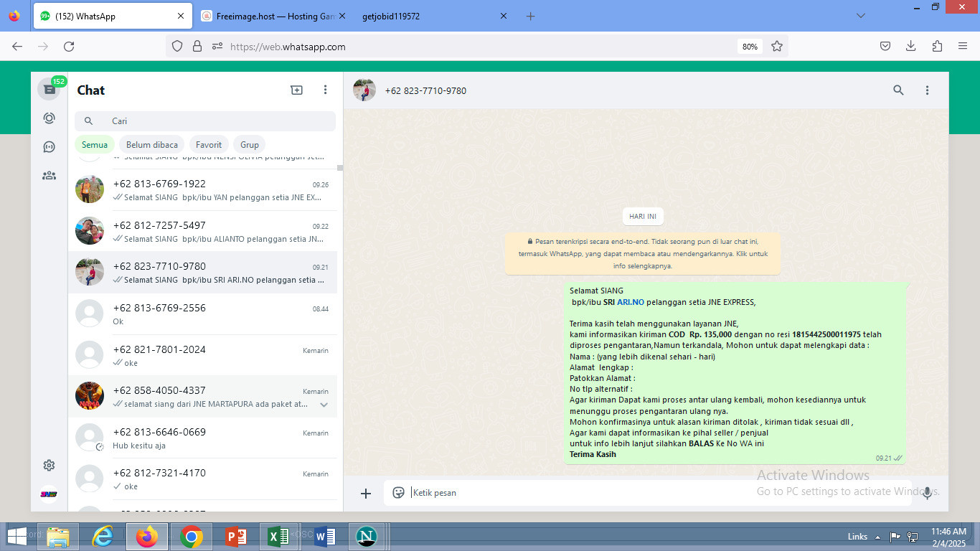
Task: Open the attach plus button in message bar
Action: [x=366, y=493]
